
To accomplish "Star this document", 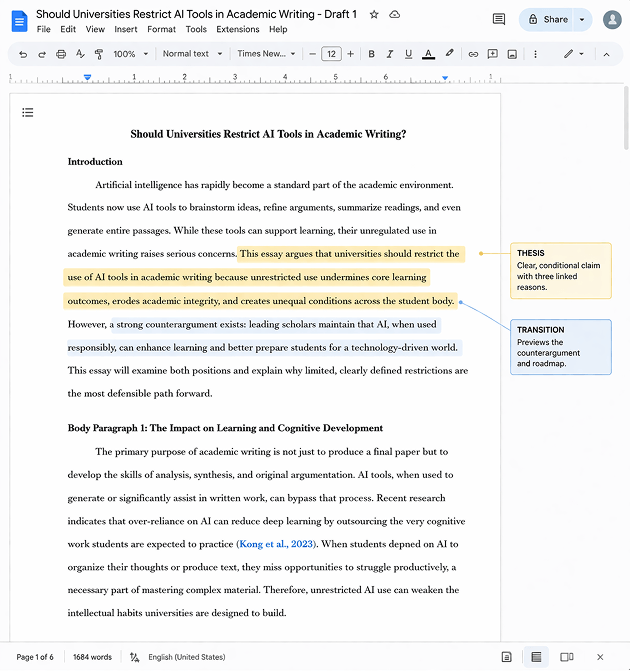I will coord(374,15).
